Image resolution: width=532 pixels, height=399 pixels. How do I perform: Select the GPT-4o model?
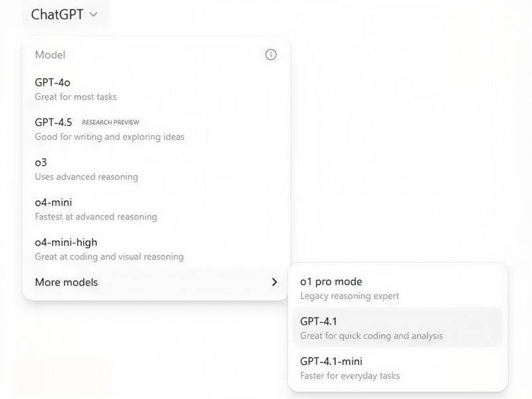coord(53,82)
